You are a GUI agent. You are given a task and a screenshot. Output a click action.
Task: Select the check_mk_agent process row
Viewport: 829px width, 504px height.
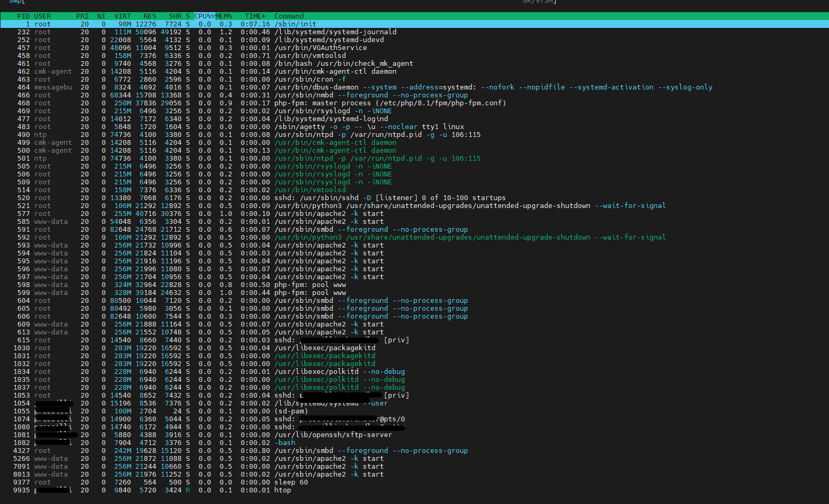click(414, 64)
